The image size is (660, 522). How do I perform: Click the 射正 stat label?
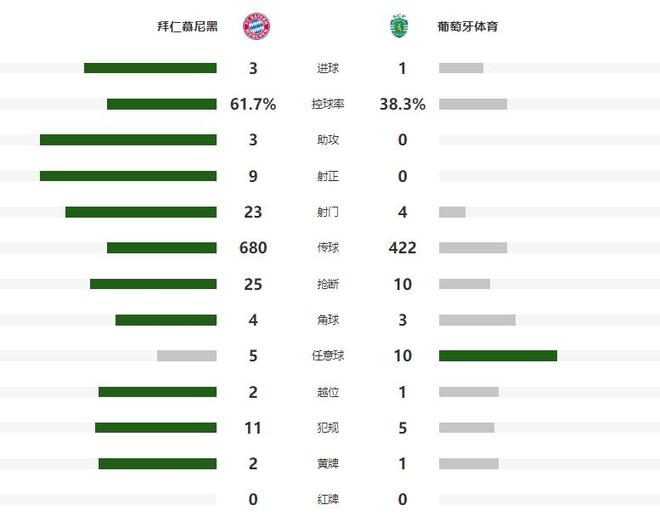point(327,176)
